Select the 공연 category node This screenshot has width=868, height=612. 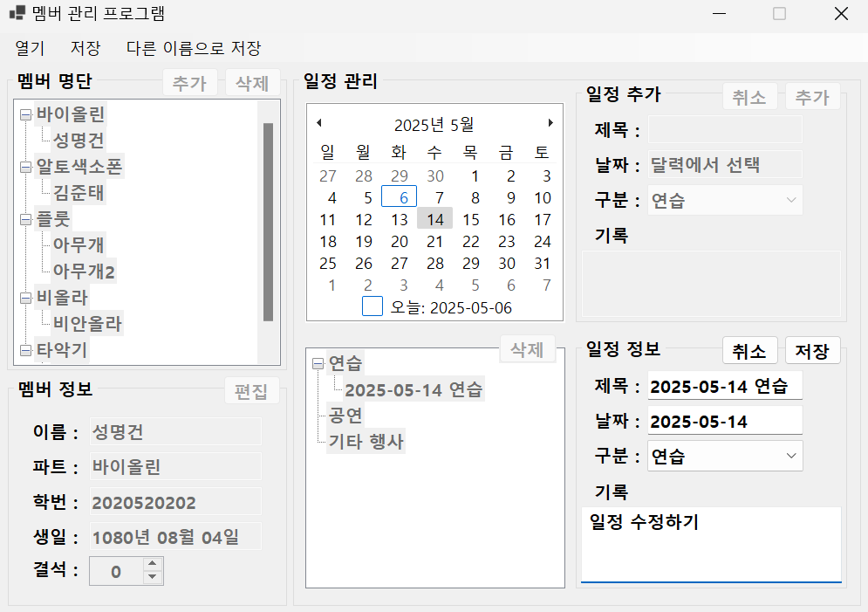tap(345, 416)
